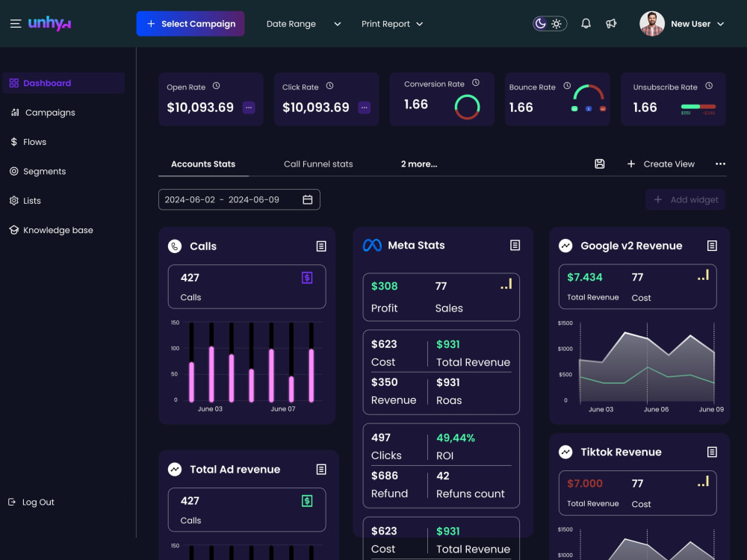The image size is (747, 560).
Task: Open the Google v2 Revenue report icon
Action: 712,246
